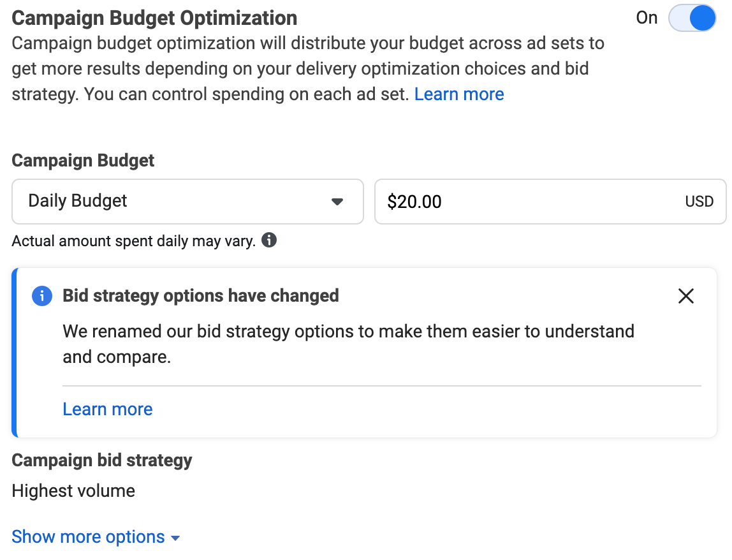Click the Campaign bid strategy label

click(102, 461)
